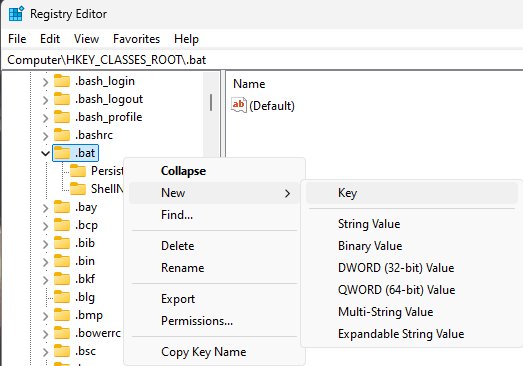Create a new String Value
Image resolution: width=523 pixels, height=366 pixels.
coord(412,224)
